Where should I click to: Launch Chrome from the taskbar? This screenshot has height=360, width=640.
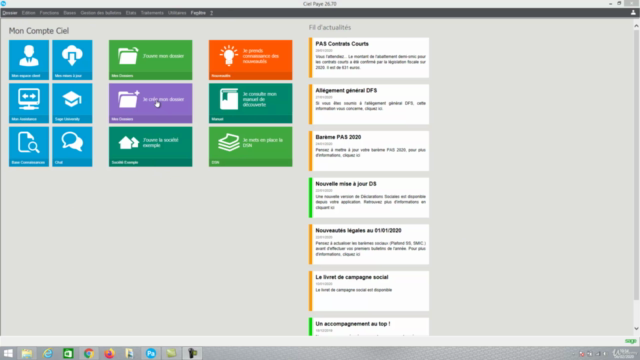click(x=89, y=353)
